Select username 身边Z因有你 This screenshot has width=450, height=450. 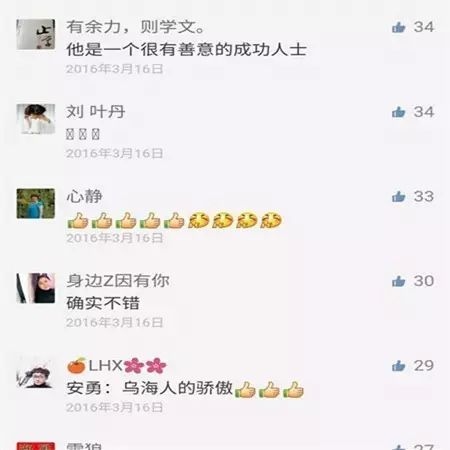(x=118, y=281)
